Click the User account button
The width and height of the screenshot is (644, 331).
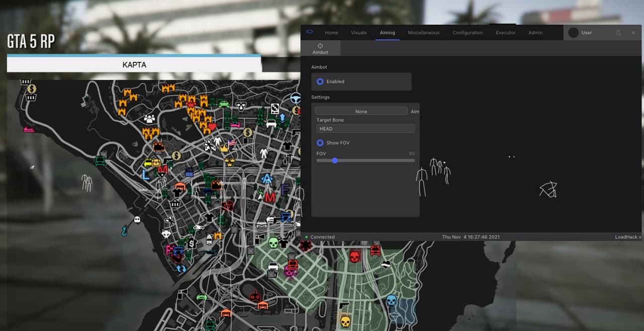[586, 33]
